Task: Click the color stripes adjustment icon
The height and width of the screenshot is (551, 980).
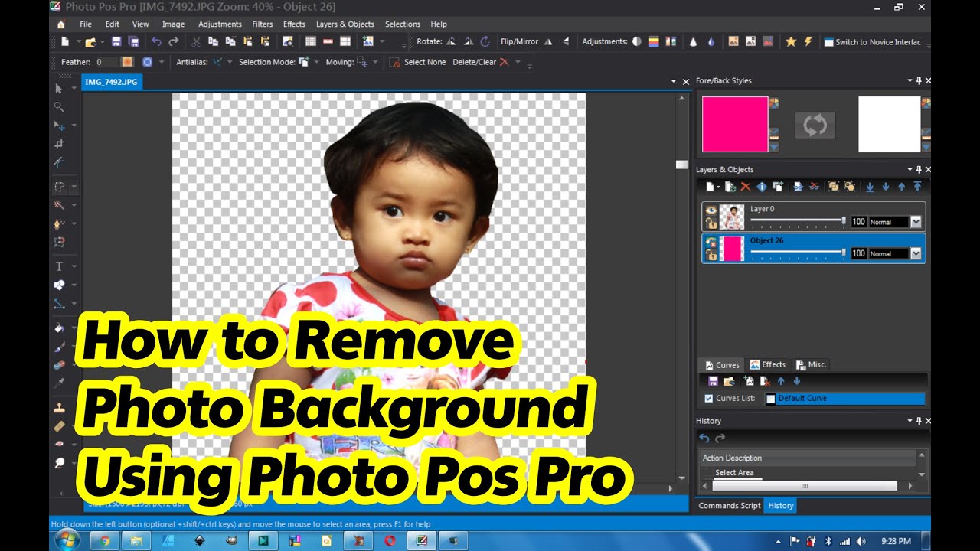Action: 655,42
